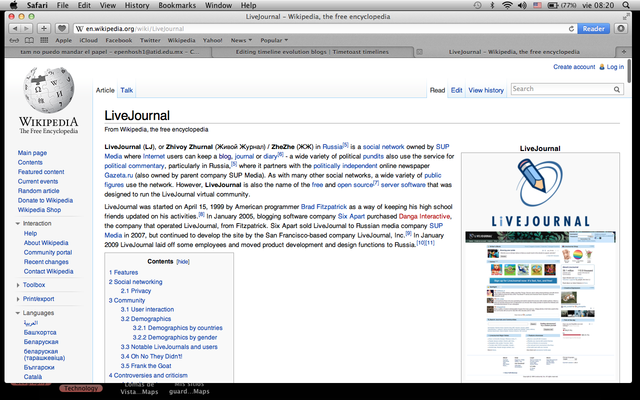Open the social network link
Image resolution: width=640 pixels, height=400 pixels.
click(384, 147)
